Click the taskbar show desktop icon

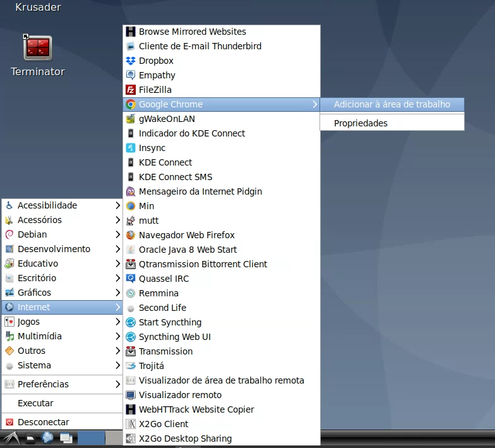pyautogui.click(x=66, y=439)
